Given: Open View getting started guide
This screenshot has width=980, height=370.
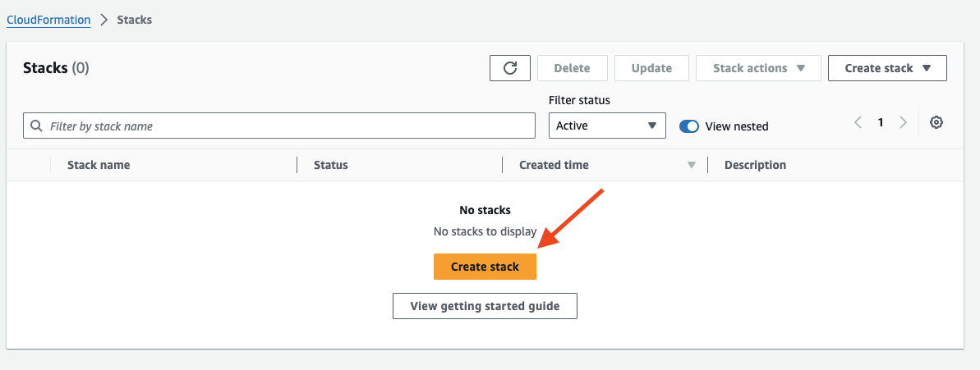Looking at the screenshot, I should 485,306.
